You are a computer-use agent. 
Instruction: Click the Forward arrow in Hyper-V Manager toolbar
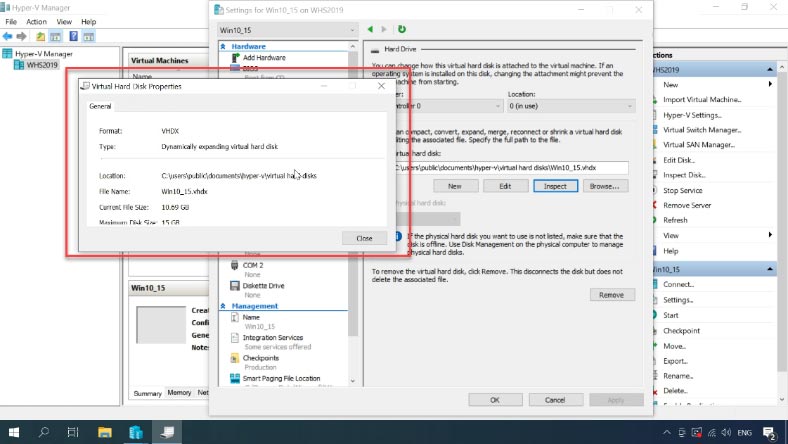pos(21,36)
